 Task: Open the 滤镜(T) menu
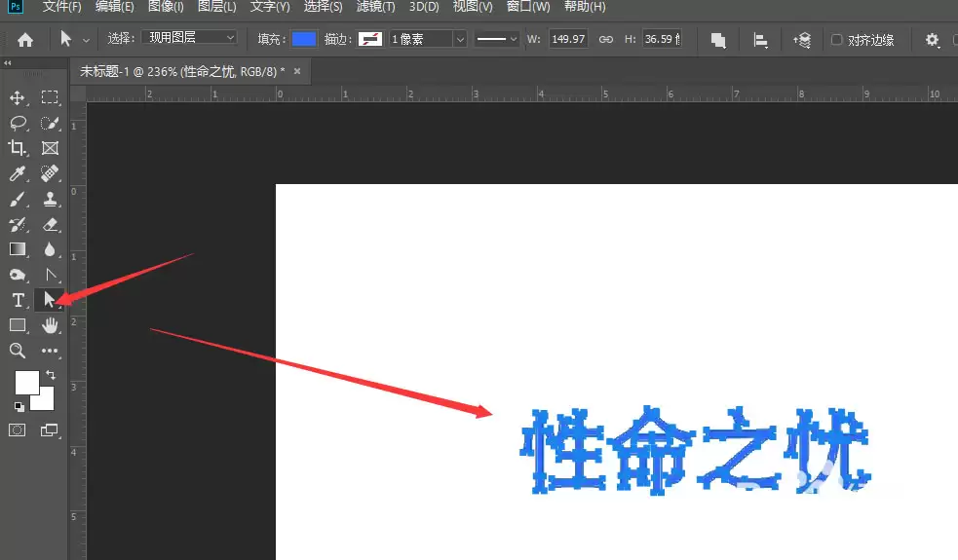click(x=376, y=7)
